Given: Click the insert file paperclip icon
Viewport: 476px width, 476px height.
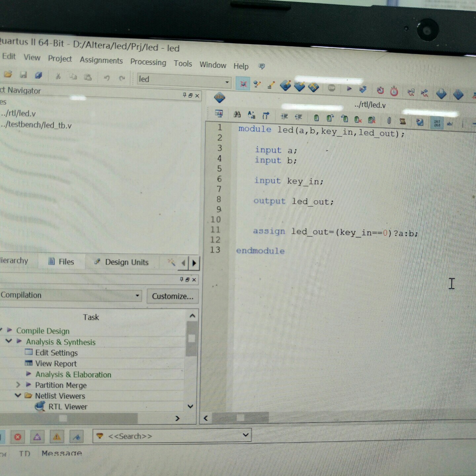Looking at the screenshot, I should pyautogui.click(x=389, y=120).
